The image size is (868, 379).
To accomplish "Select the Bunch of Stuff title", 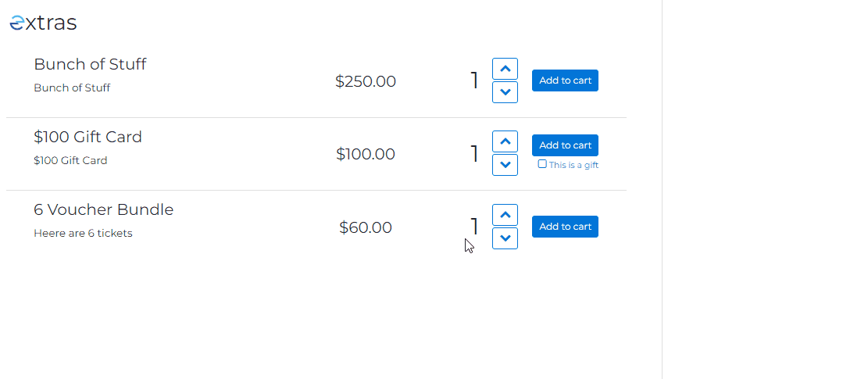I will 90,64.
